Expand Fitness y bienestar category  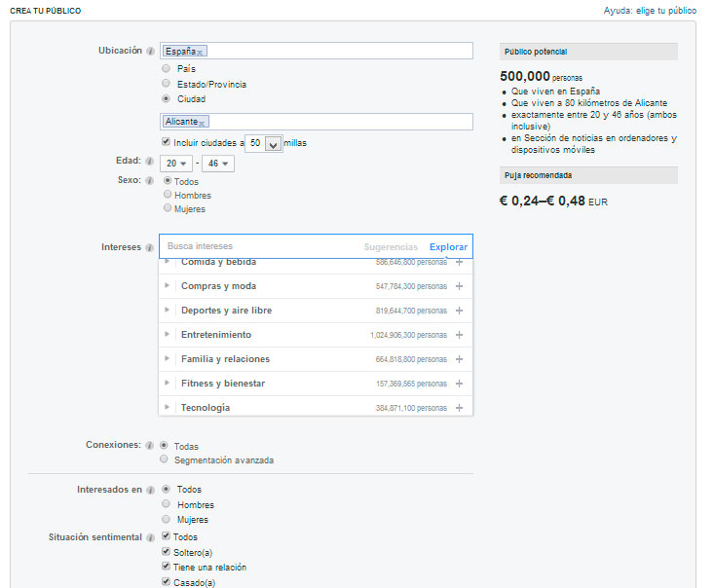[x=168, y=383]
